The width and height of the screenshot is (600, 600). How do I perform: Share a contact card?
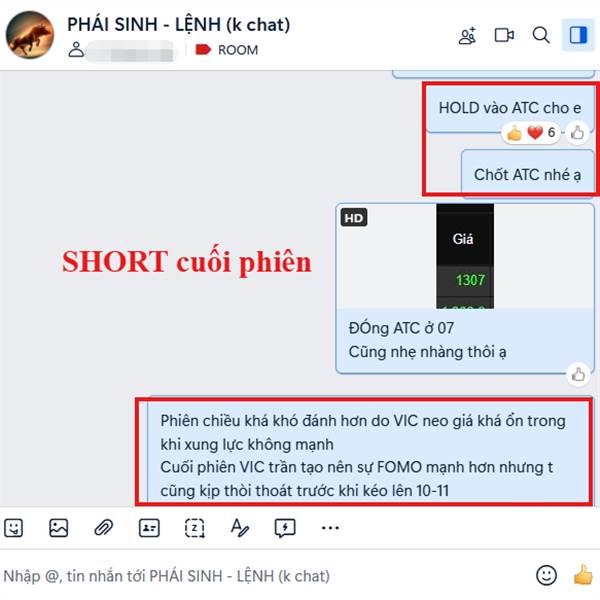pos(149,528)
